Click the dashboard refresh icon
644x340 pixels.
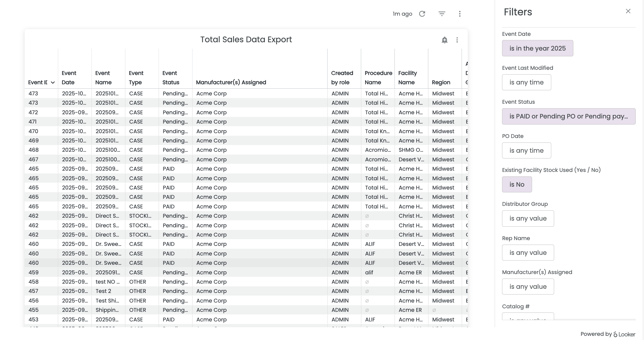coord(422,14)
